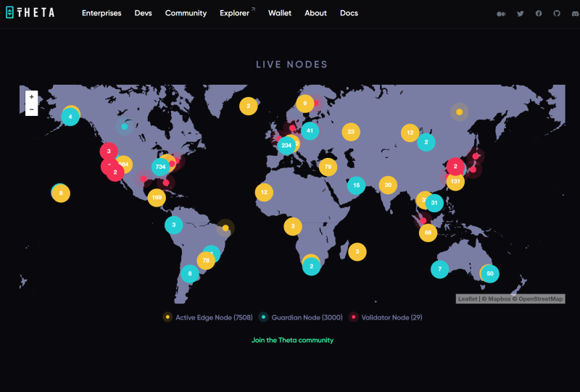The image size is (580, 392).
Task: Click the yellow 12 cluster in West Africa
Action: (264, 192)
